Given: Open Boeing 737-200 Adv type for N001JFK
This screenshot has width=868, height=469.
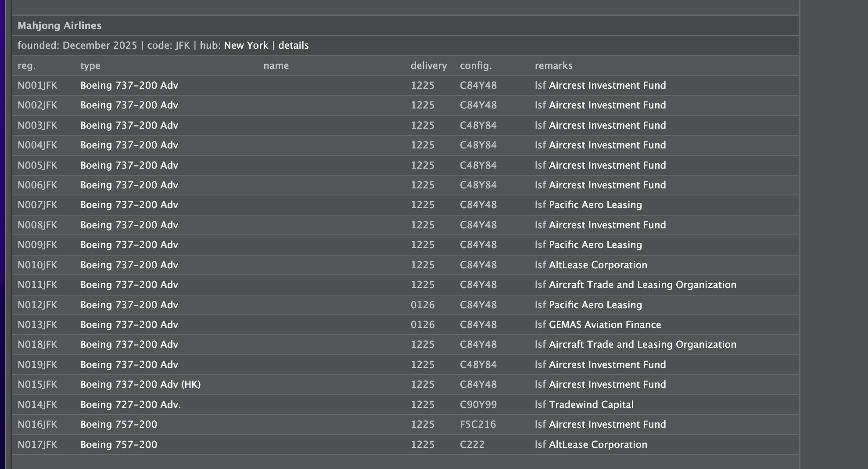Looking at the screenshot, I should point(129,86).
